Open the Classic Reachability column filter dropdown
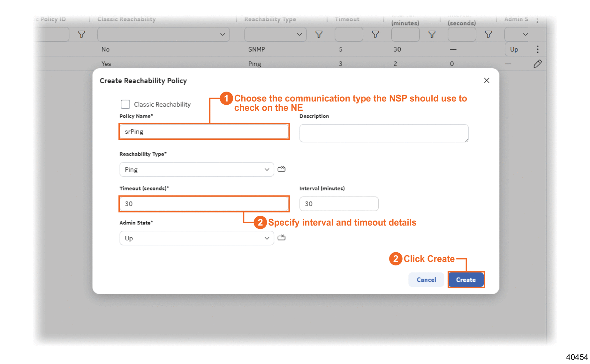 (163, 34)
